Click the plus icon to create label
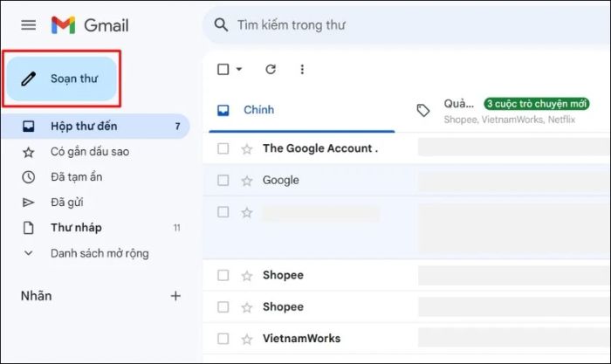Image resolution: width=611 pixels, height=364 pixels. (x=175, y=296)
